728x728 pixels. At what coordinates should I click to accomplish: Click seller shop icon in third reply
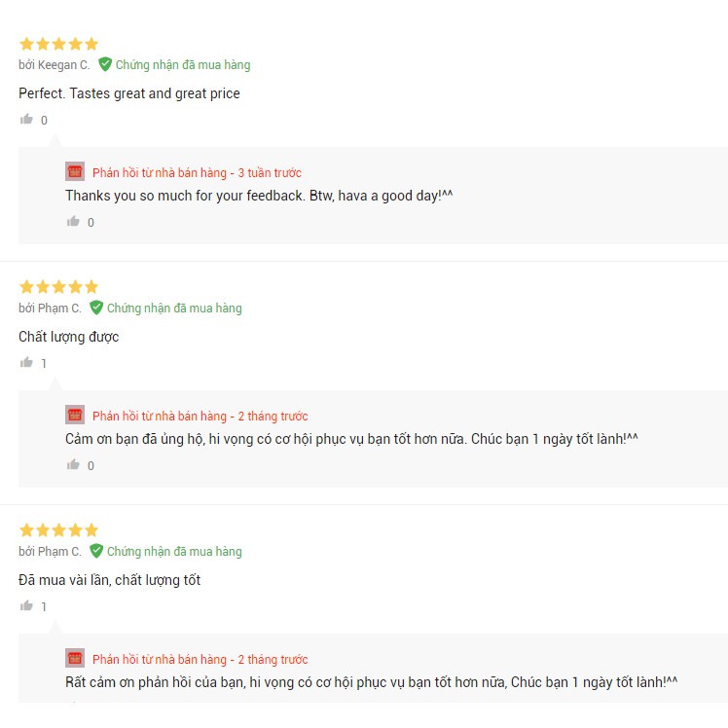(75, 659)
